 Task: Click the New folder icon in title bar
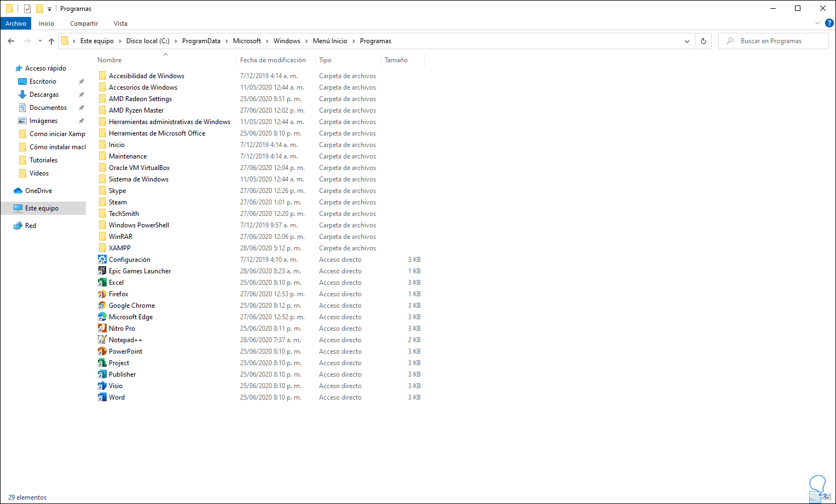point(39,9)
